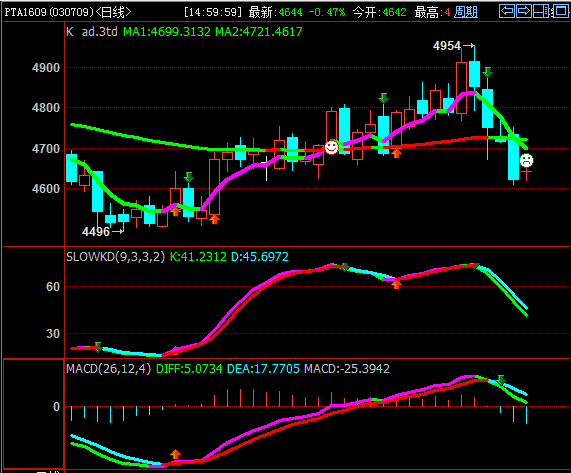Image resolution: width=571 pixels, height=473 pixels.
Task: Click the MACD:-25.3942 readout
Action: (x=347, y=369)
